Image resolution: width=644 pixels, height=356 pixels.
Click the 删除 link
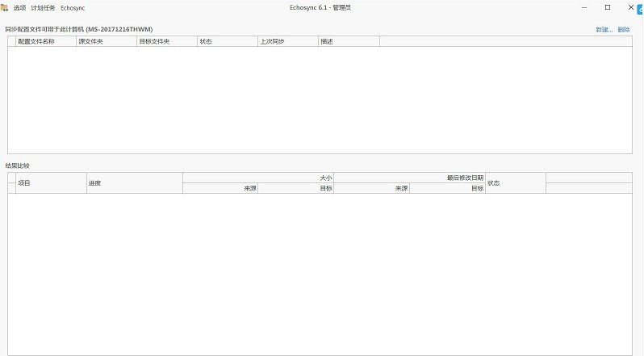624,30
